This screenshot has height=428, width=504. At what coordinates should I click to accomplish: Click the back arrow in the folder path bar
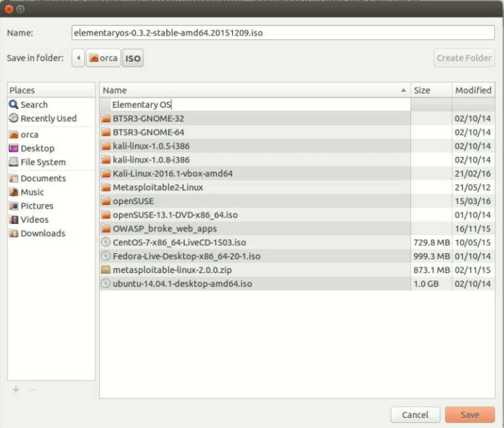(78, 58)
